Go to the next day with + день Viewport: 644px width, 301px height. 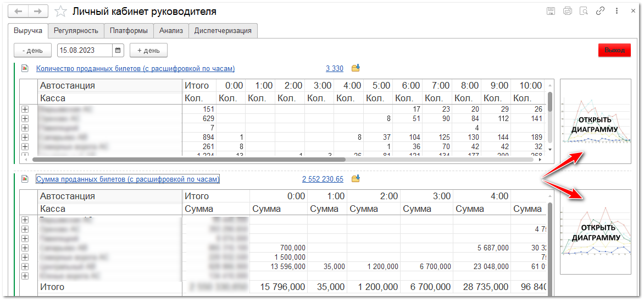point(148,51)
